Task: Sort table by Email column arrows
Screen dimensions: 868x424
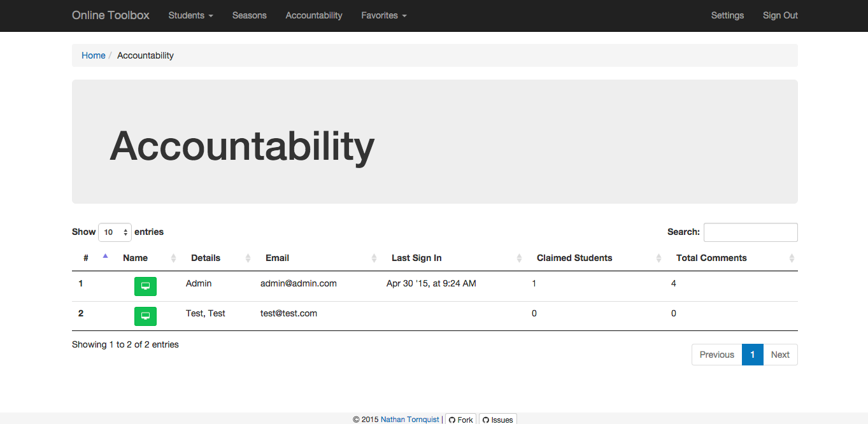Action: pyautogui.click(x=374, y=258)
